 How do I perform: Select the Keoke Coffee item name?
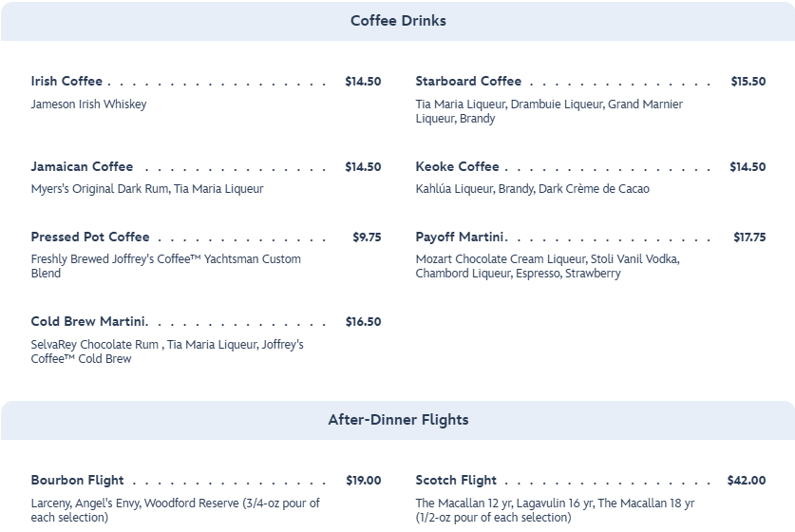[x=457, y=167]
